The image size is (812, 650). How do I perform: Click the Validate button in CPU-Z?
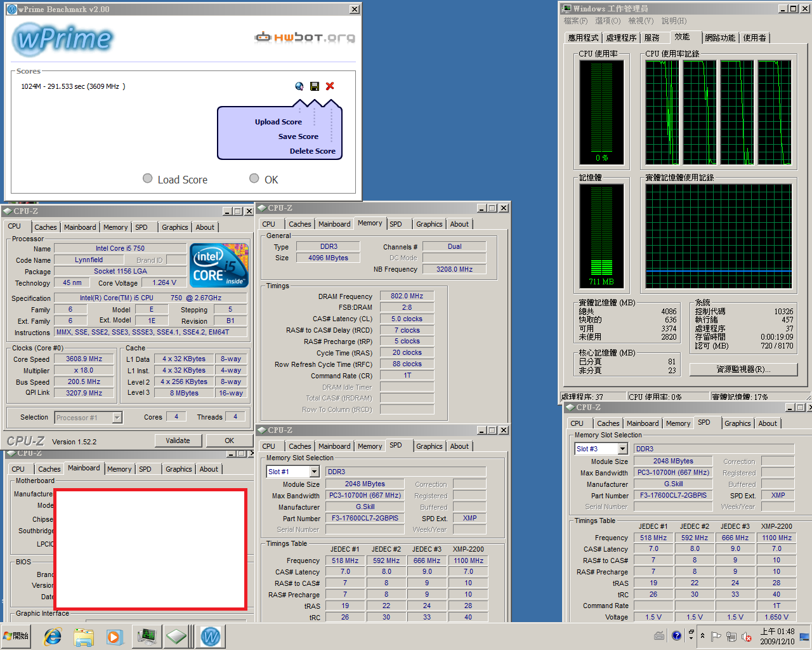pyautogui.click(x=178, y=441)
